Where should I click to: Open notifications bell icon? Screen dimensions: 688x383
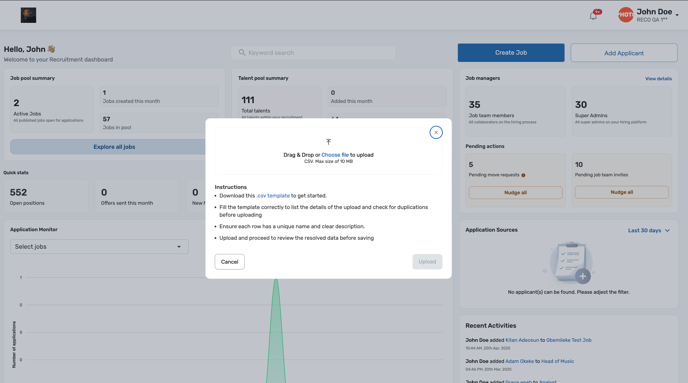[593, 16]
